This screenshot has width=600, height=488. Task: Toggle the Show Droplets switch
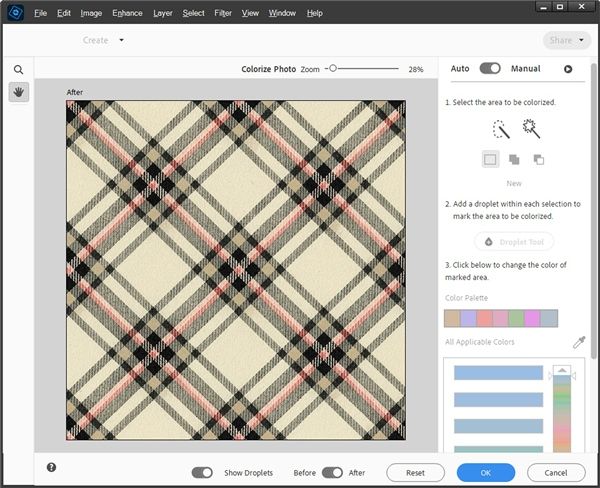pyautogui.click(x=202, y=473)
